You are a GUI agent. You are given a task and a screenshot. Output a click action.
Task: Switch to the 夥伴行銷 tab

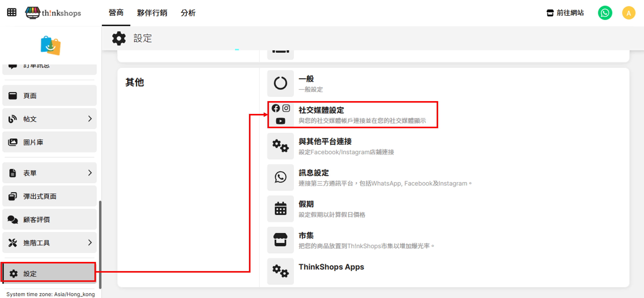tap(152, 13)
